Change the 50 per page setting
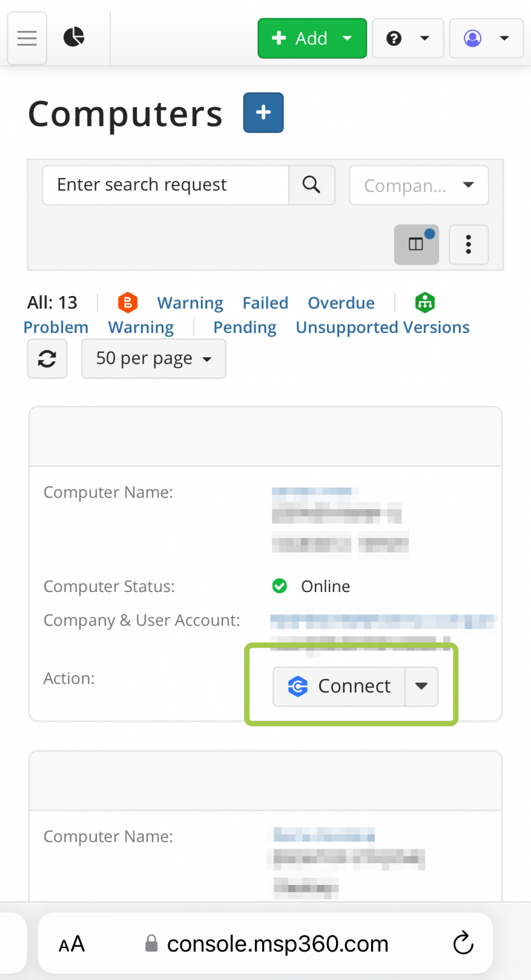This screenshot has width=531, height=980. point(153,359)
